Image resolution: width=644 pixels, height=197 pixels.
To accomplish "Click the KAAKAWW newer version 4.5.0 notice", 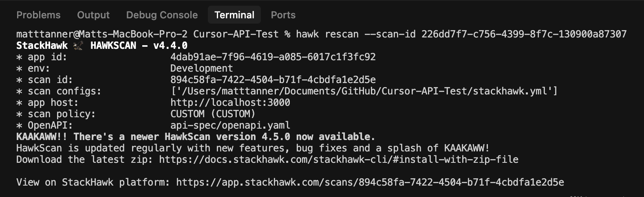I will pyautogui.click(x=196, y=137).
